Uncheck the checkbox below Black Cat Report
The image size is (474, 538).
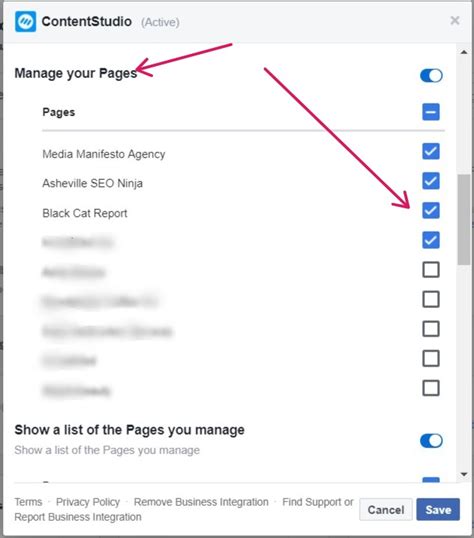pyautogui.click(x=431, y=240)
